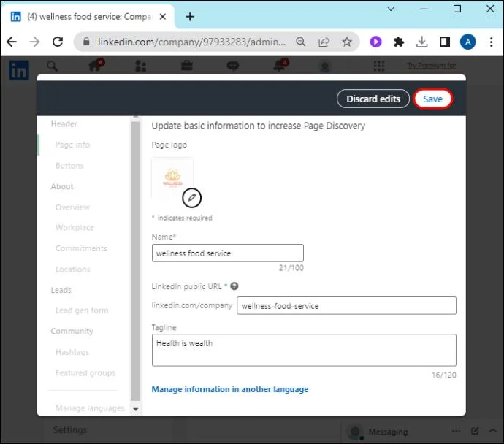The width and height of the screenshot is (504, 444).
Task: Select Buttons in sidebar
Action: pyautogui.click(x=69, y=166)
